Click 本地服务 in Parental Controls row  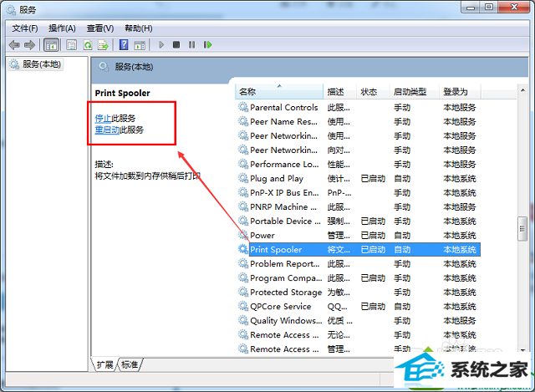460,108
